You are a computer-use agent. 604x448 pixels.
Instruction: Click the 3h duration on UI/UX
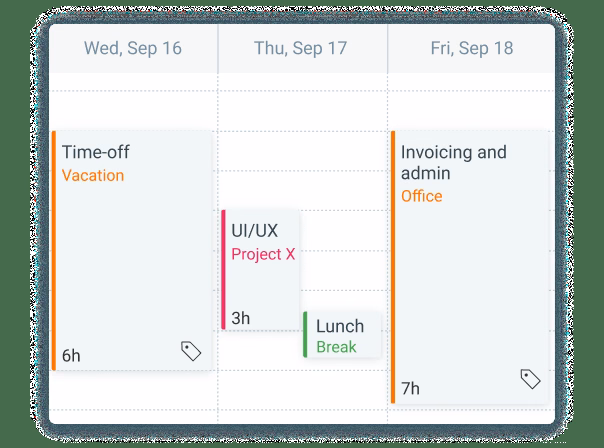241,318
